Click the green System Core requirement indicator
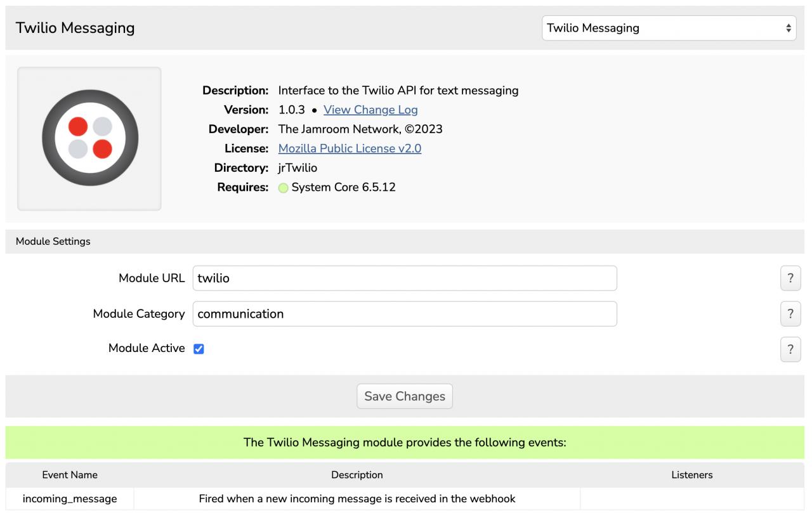 283,188
